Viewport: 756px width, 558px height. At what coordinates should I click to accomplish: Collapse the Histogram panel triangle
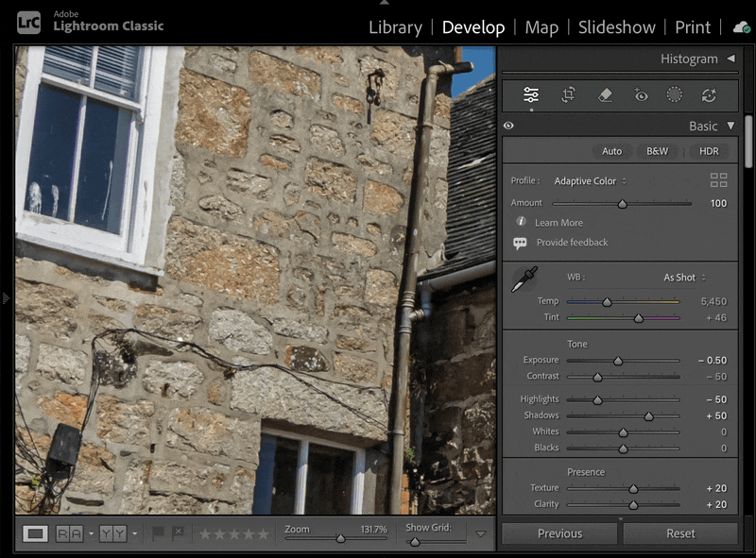pos(730,59)
